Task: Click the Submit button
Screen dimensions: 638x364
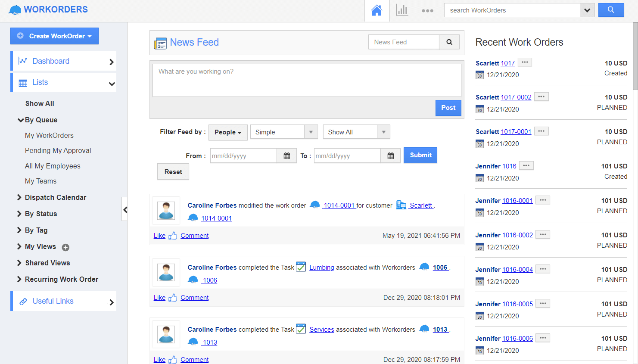Action: coord(420,155)
